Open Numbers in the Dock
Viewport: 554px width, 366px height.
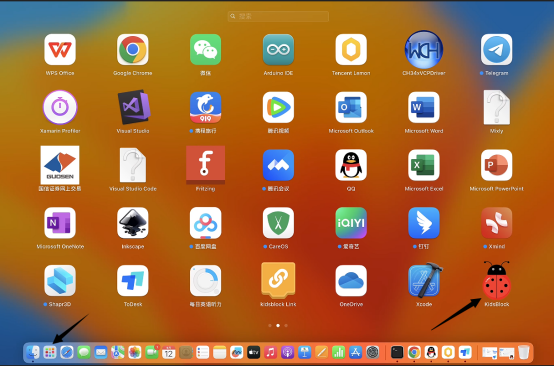point(338,352)
